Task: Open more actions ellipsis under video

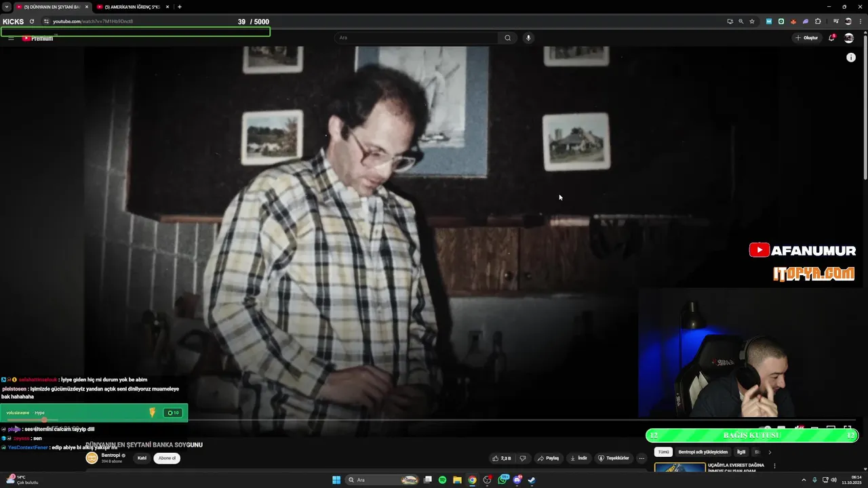Action: click(642, 458)
